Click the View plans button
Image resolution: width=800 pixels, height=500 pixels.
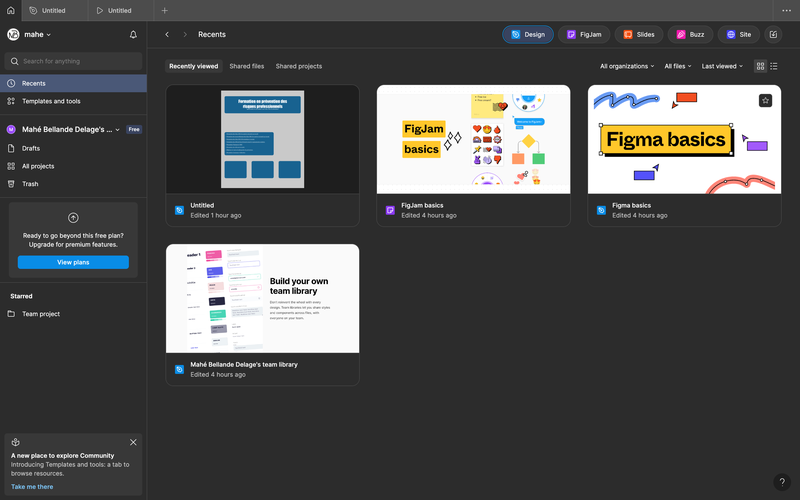tap(73, 262)
